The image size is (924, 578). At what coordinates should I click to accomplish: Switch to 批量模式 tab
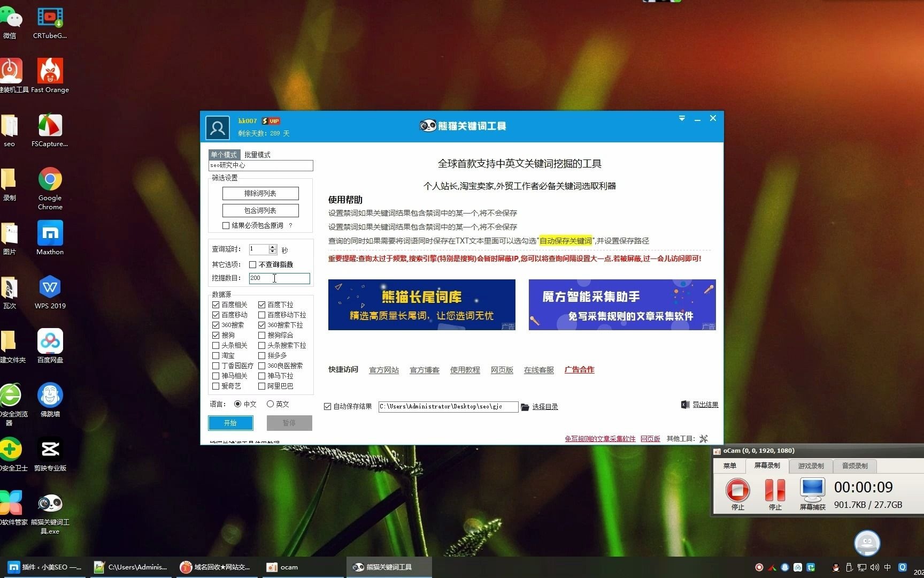(257, 155)
